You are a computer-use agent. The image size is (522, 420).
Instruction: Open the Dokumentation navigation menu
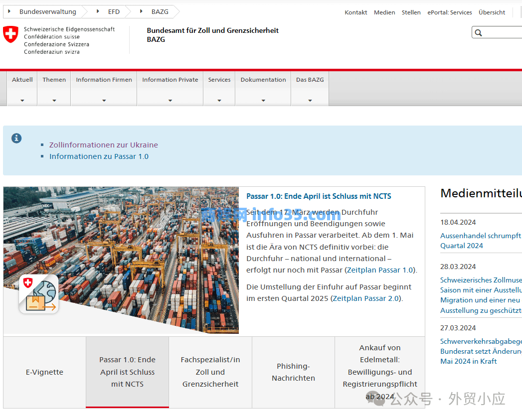263,88
